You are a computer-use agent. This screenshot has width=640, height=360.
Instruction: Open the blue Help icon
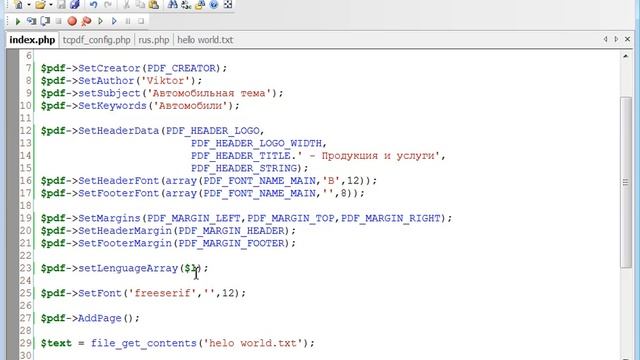213,5
